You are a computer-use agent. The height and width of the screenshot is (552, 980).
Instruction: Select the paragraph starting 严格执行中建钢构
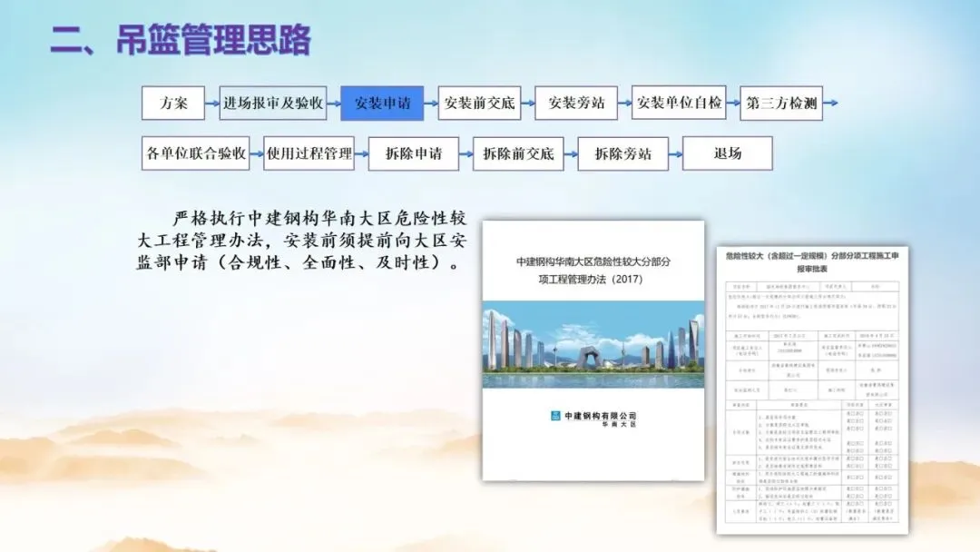pos(302,240)
